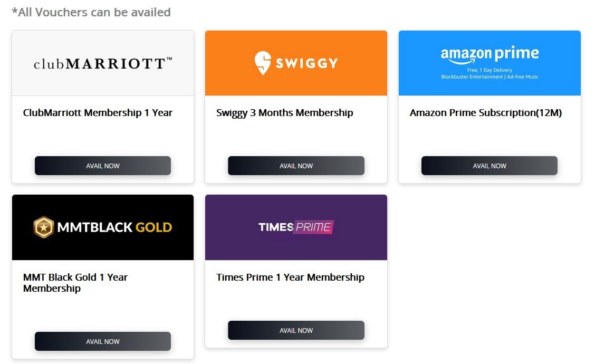The height and width of the screenshot is (364, 595).
Task: Click the clubMarriott logo
Action: (x=103, y=64)
